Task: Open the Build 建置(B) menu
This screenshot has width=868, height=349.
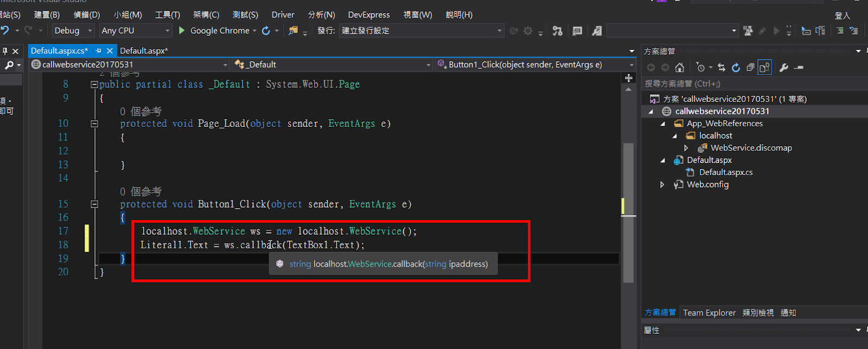Action: click(47, 15)
